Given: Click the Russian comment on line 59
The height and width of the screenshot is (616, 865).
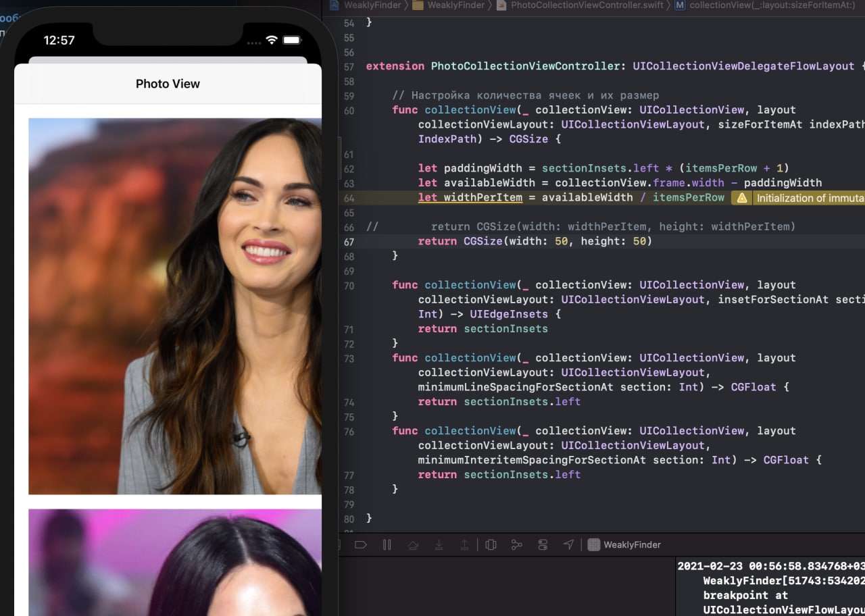Looking at the screenshot, I should [525, 95].
